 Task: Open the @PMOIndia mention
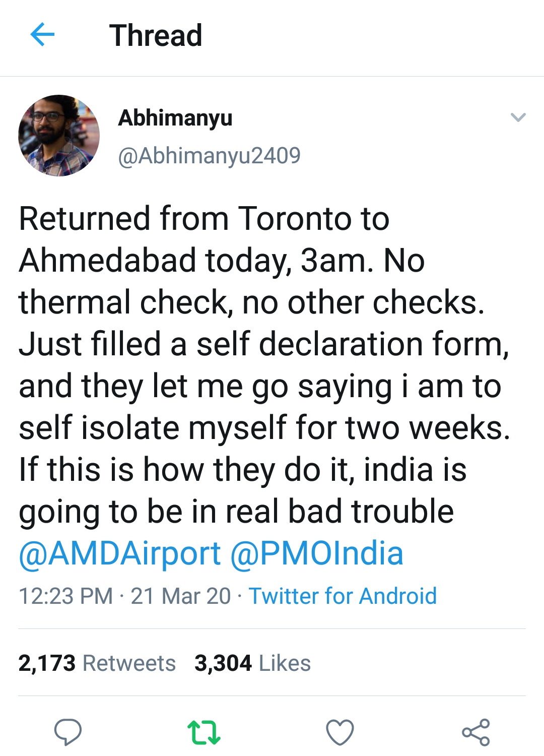[x=317, y=553]
